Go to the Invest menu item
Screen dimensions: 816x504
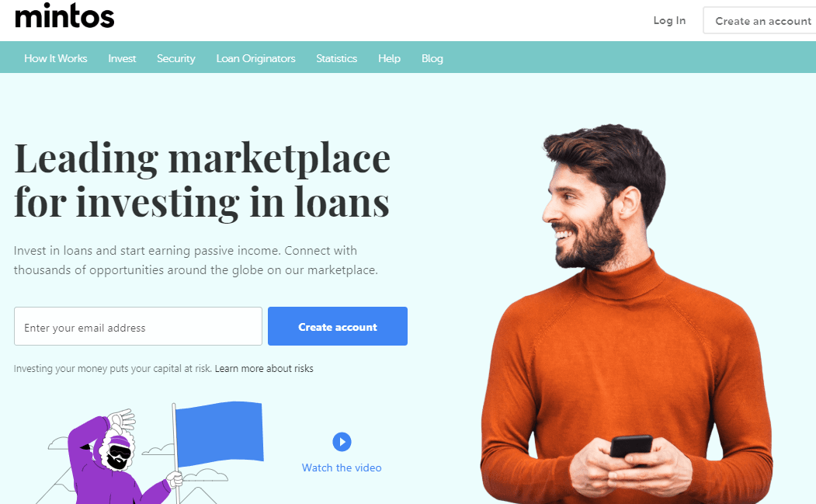[122, 58]
